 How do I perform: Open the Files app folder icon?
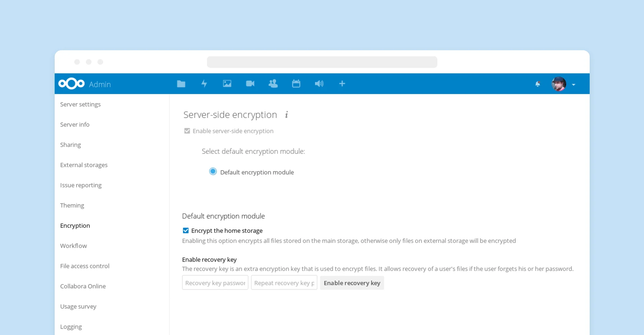[181, 84]
